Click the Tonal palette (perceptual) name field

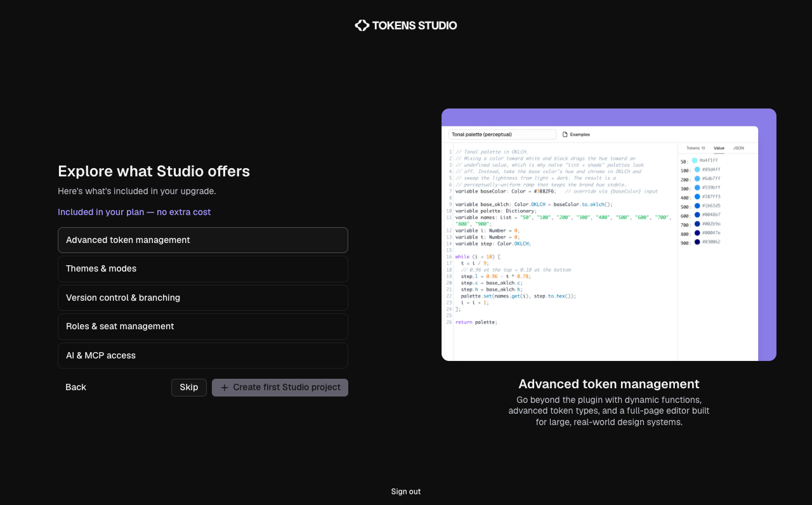coord(502,134)
